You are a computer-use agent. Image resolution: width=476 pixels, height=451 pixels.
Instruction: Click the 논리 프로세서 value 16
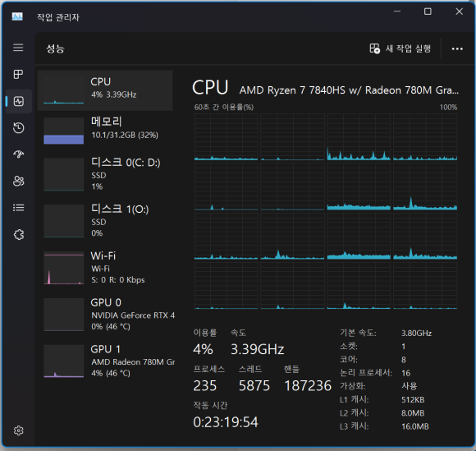tap(406, 373)
